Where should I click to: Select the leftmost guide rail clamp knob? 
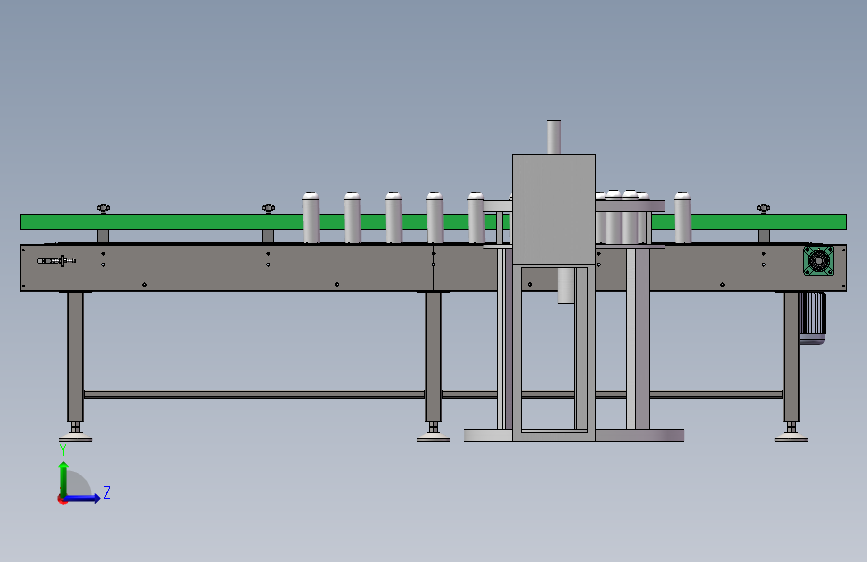pyautogui.click(x=103, y=209)
